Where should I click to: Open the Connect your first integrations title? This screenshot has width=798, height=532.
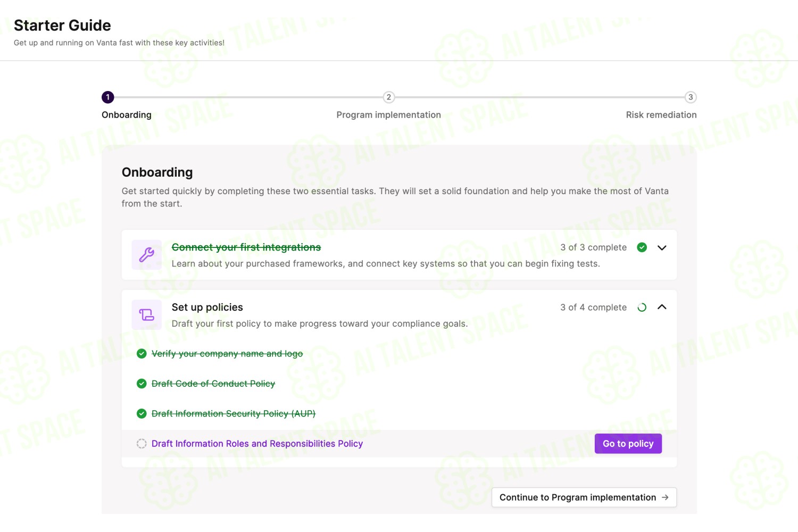pos(246,247)
